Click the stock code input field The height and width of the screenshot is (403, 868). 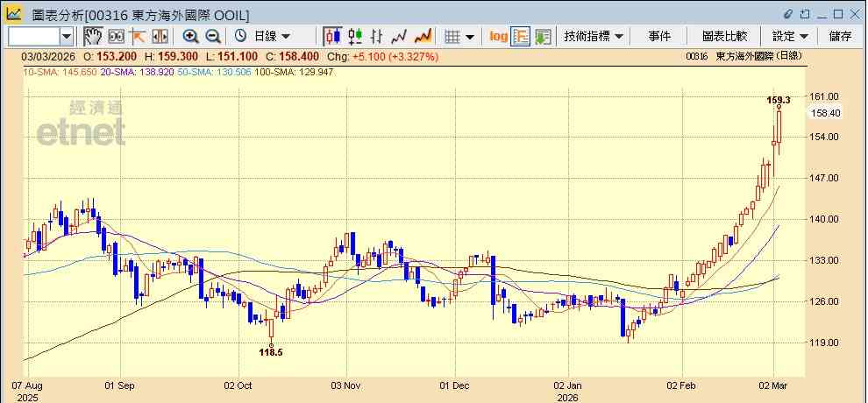pos(33,37)
